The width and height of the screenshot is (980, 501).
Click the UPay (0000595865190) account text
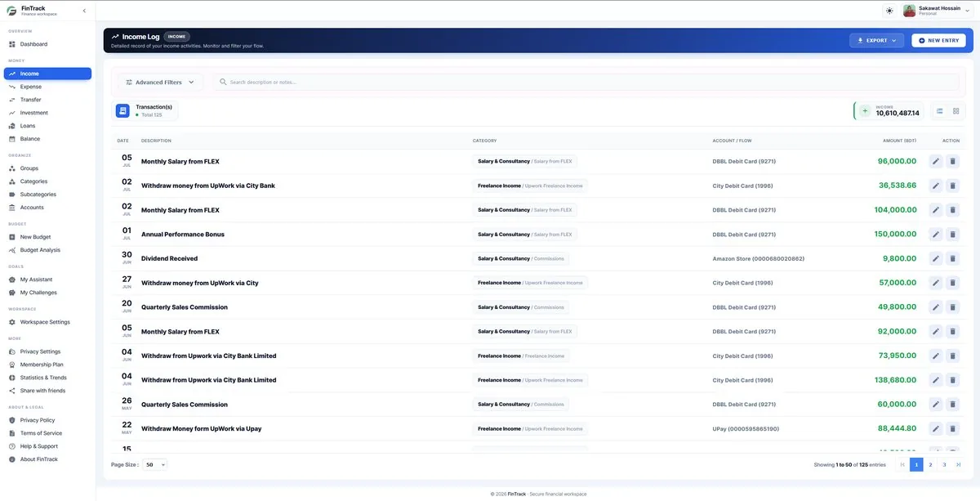pos(746,428)
